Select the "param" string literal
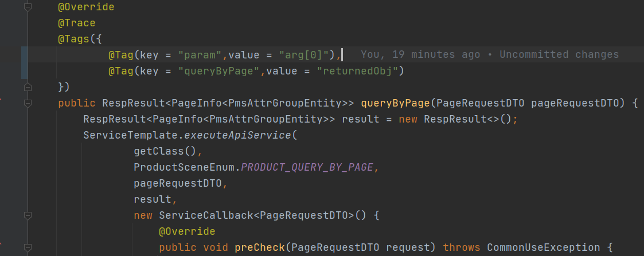 click(200, 55)
